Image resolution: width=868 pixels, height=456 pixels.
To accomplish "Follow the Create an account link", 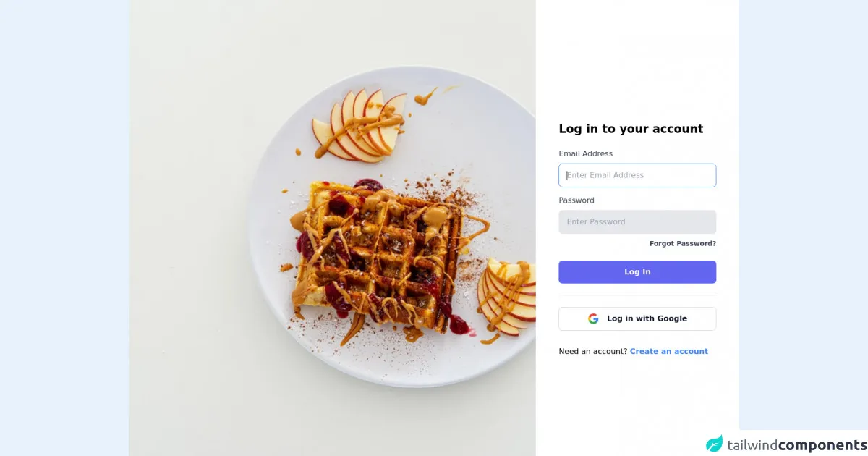I will pyautogui.click(x=668, y=352).
